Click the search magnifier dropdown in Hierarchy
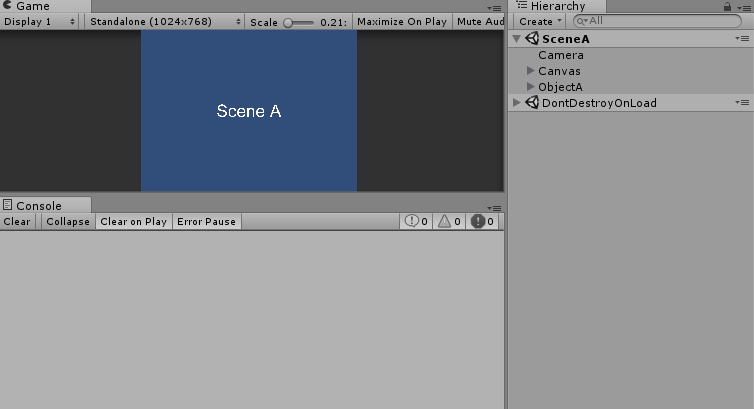 coord(582,21)
